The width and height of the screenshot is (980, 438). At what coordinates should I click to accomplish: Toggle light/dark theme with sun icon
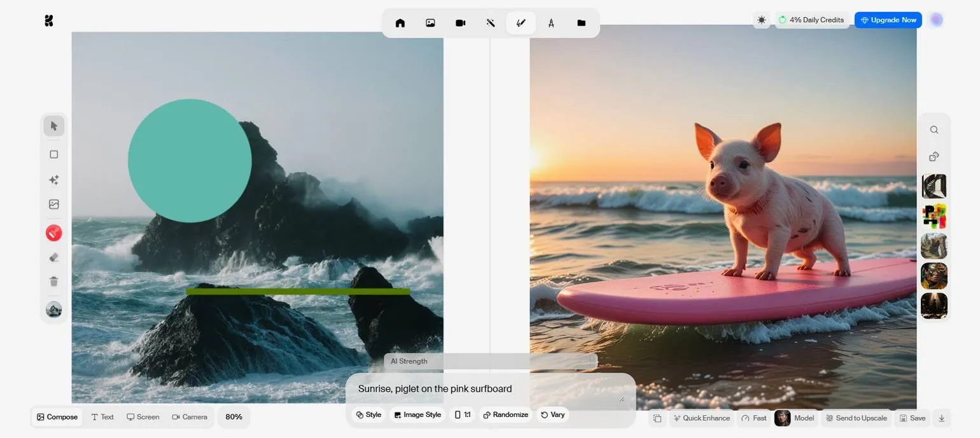click(761, 20)
